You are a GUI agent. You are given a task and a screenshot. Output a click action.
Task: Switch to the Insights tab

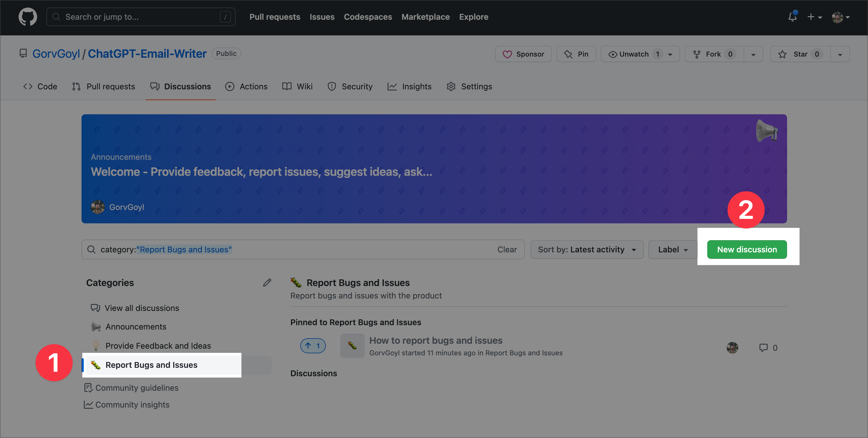(409, 87)
